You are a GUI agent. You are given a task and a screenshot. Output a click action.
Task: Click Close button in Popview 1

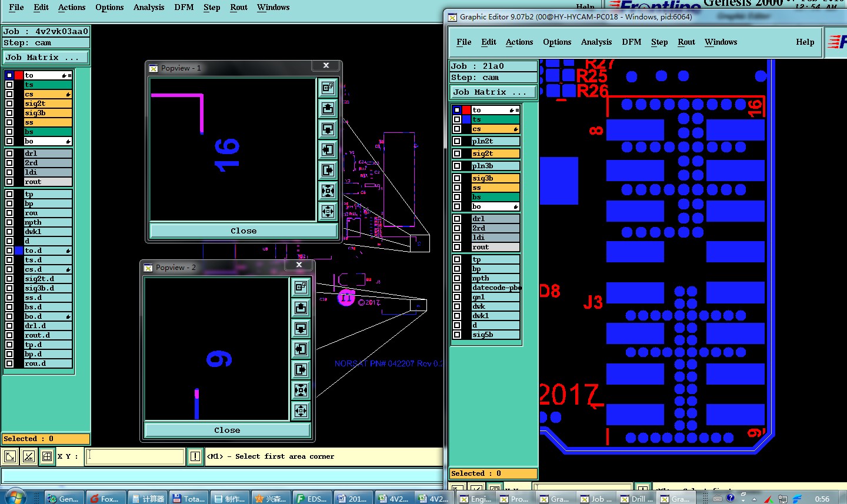pos(244,231)
